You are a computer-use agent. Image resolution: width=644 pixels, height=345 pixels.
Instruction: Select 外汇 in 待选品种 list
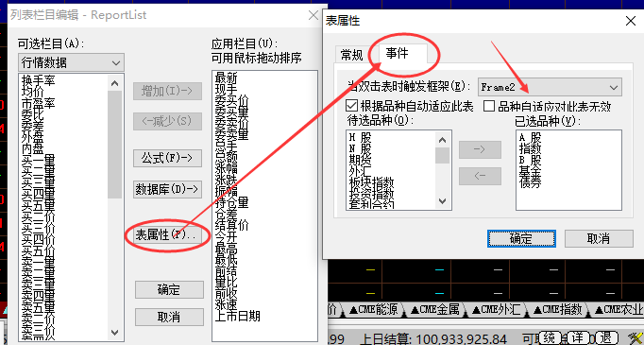[360, 171]
